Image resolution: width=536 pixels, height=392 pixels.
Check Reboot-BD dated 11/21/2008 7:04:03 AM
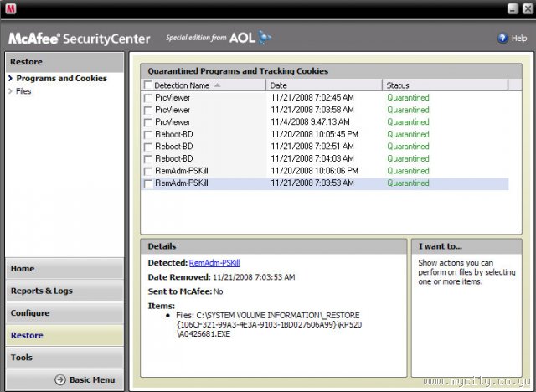pyautogui.click(x=148, y=159)
